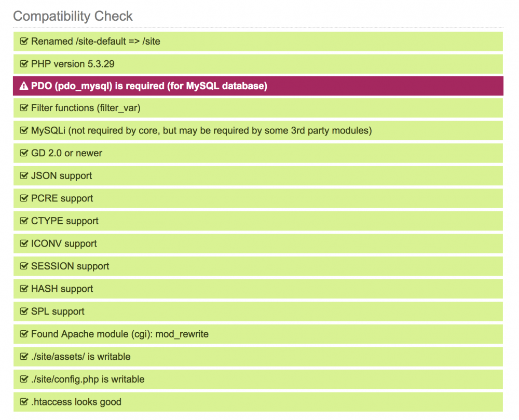Click the Compatibility Check heading

(73, 16)
